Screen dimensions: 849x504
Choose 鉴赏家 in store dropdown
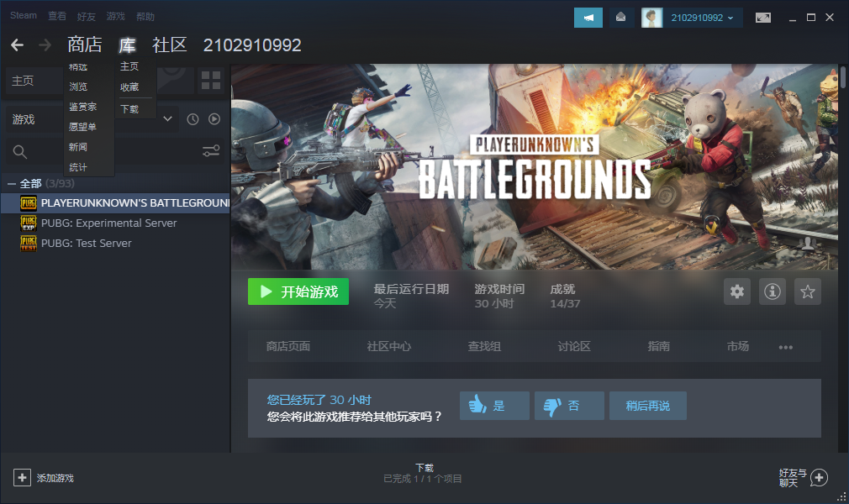tap(83, 108)
